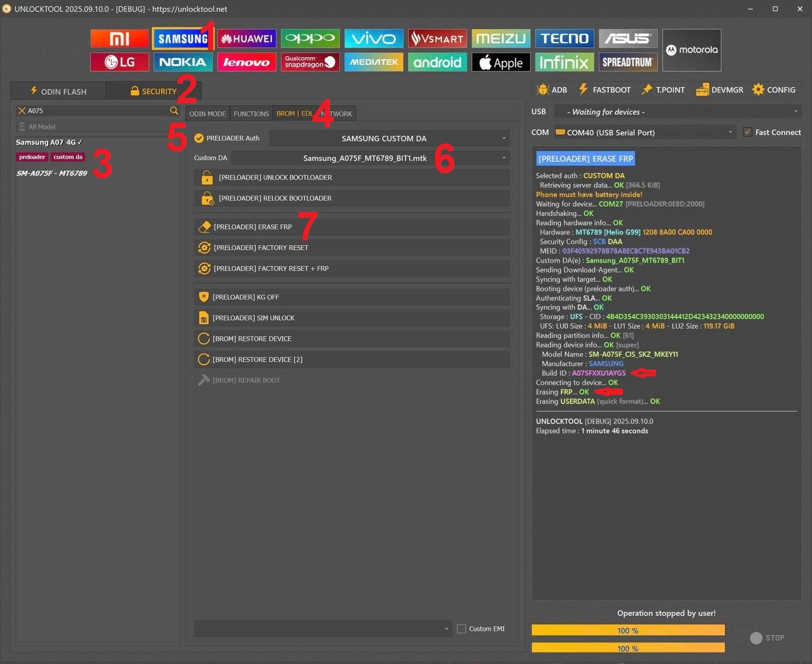Click the model search magnifier icon
The height and width of the screenshot is (664, 812).
(174, 110)
